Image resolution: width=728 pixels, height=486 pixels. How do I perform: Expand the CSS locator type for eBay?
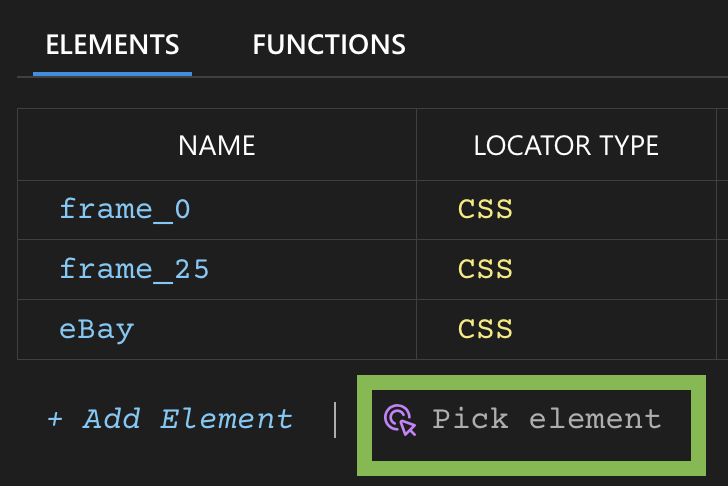pyautogui.click(x=485, y=329)
